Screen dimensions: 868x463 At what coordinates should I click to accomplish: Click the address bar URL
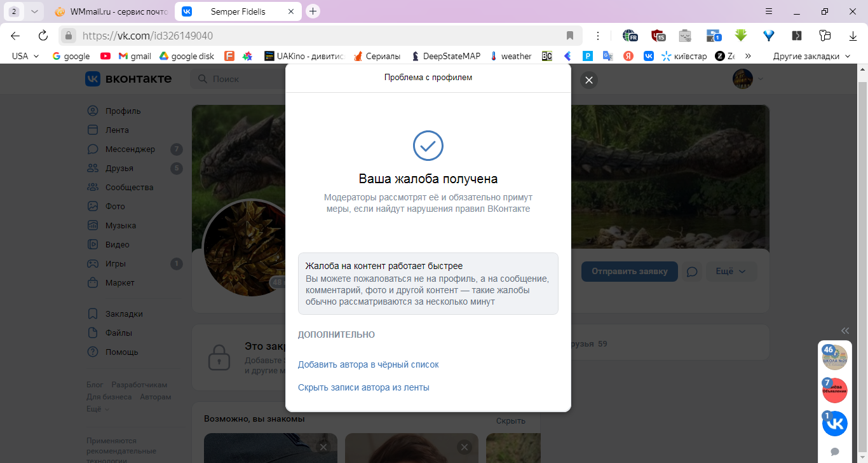(147, 36)
